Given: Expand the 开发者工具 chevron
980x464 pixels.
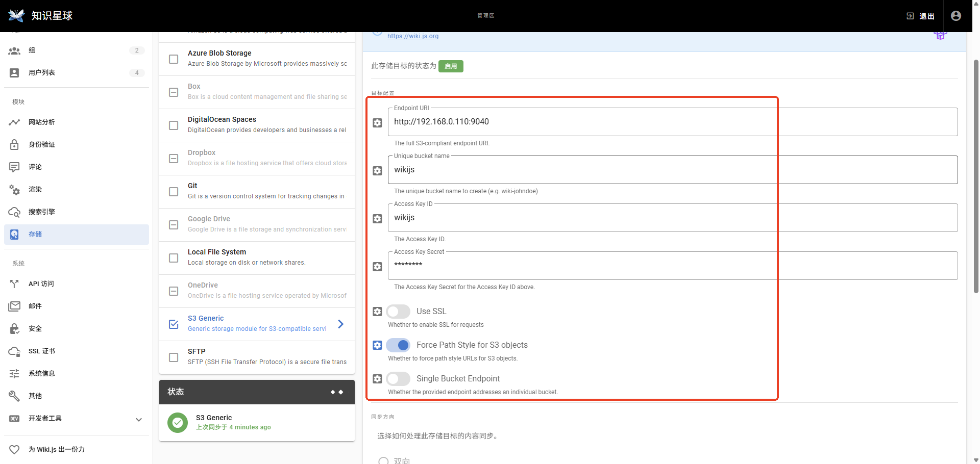Looking at the screenshot, I should [138, 419].
